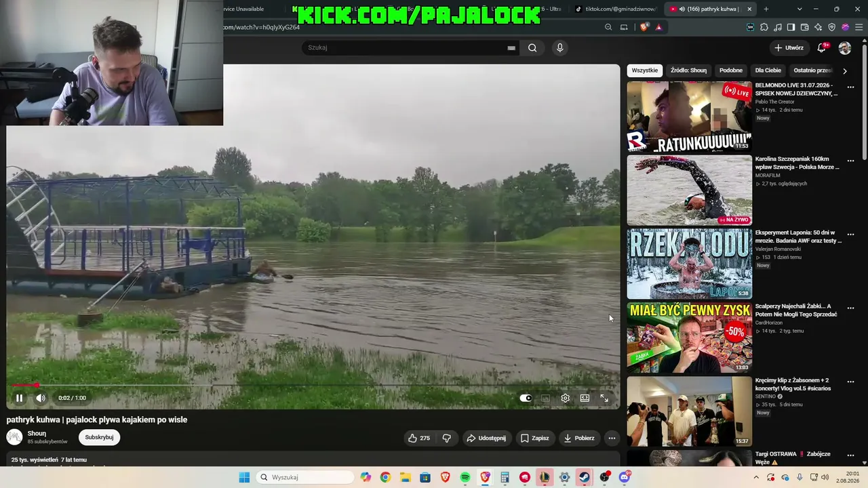
Task: Open the BELMONDO LIVE video thumbnail
Action: pyautogui.click(x=690, y=117)
